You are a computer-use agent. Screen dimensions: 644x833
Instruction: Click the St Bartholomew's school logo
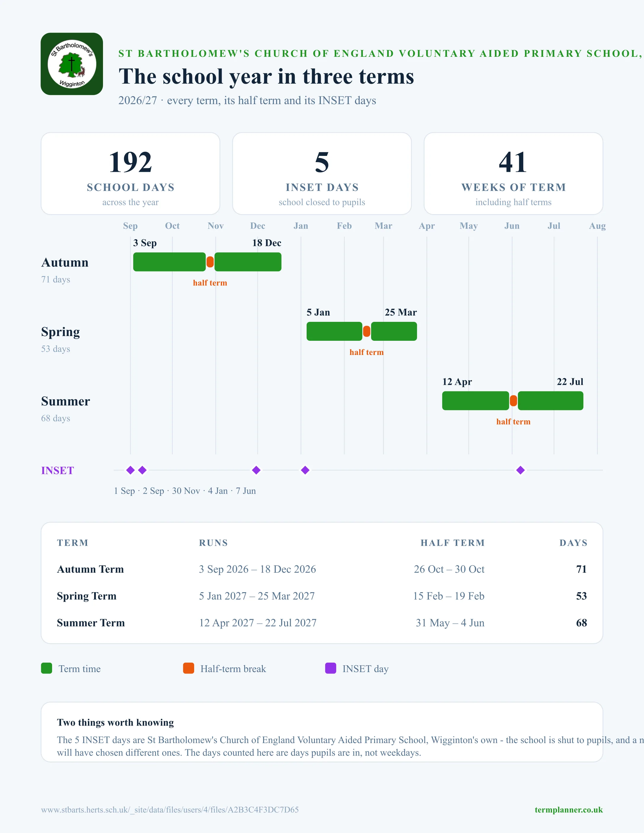click(x=72, y=64)
